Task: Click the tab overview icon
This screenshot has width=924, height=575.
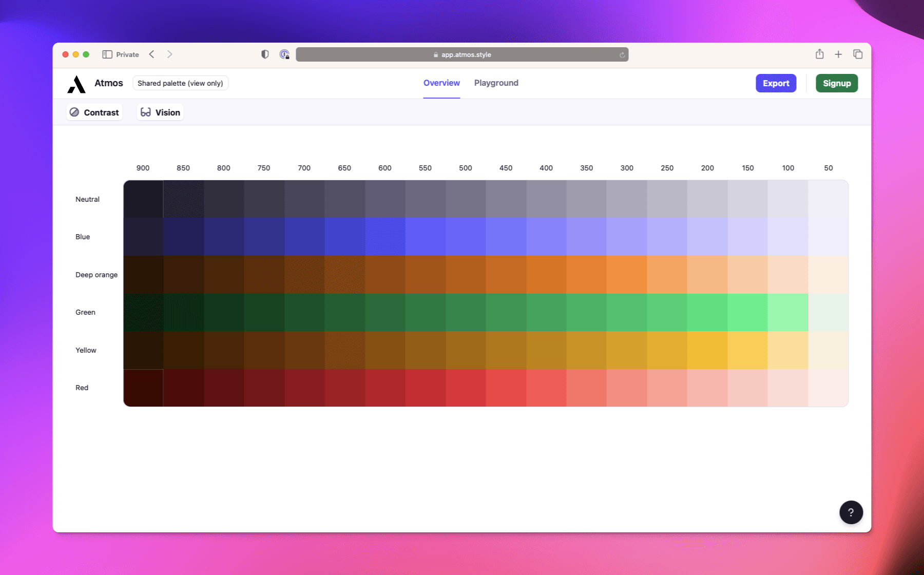Action: click(857, 54)
